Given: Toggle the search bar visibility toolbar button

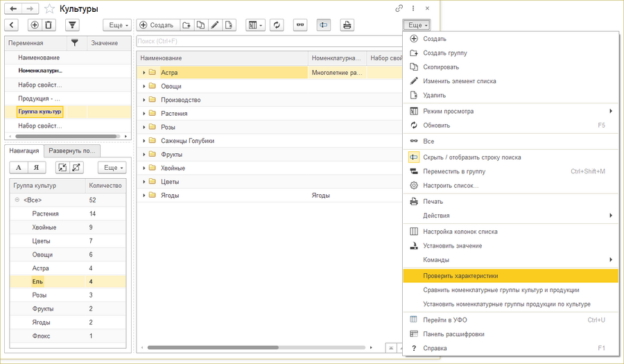Looking at the screenshot, I should 323,25.
